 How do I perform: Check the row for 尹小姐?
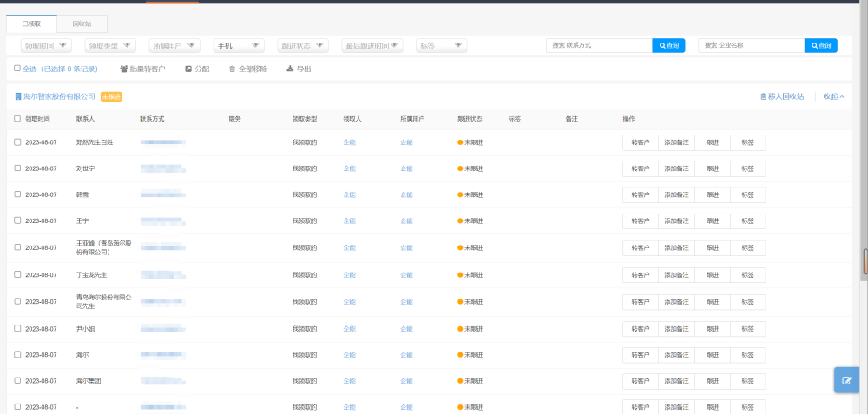[x=17, y=328]
